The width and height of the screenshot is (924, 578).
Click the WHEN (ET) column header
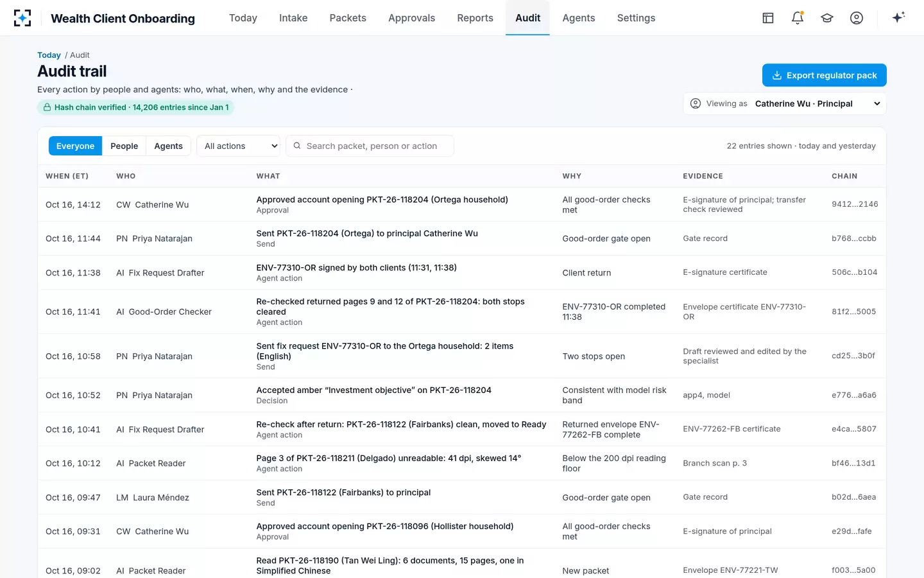67,176
